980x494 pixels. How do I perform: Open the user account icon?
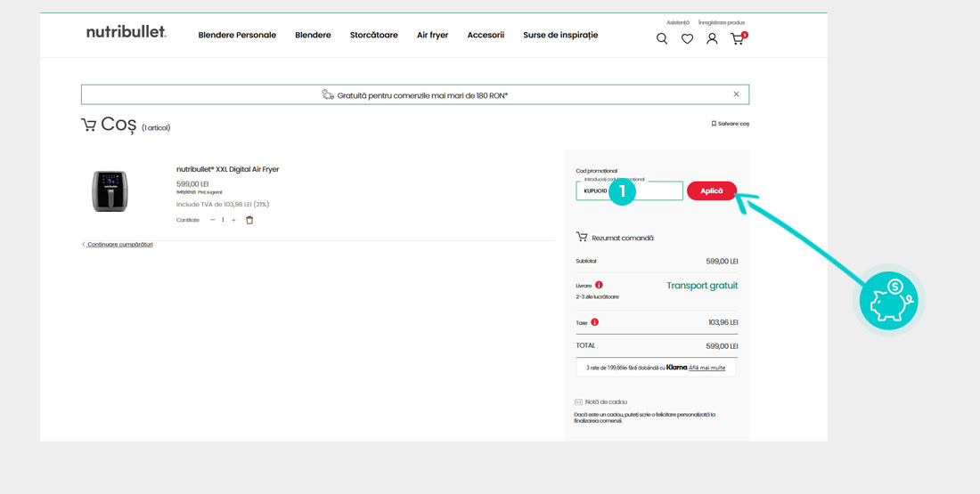pos(712,39)
